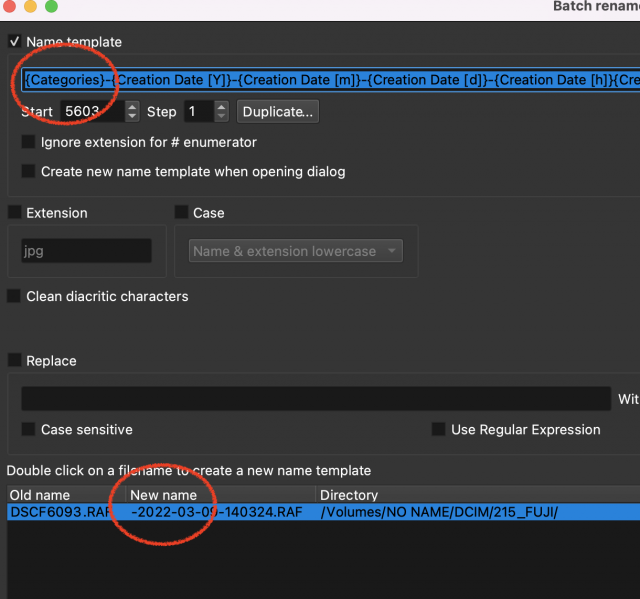Screen dimensions: 640x599
Task: Tick the Extension checkbox
Action: click(x=15, y=213)
